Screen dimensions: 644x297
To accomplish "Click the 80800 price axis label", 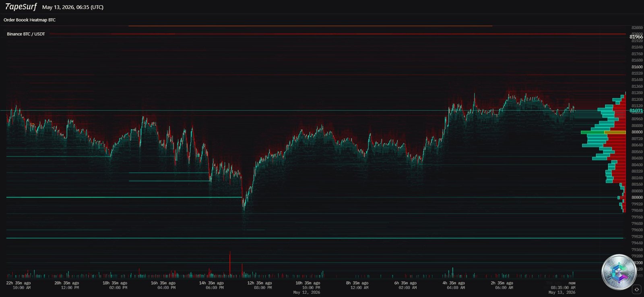I will pyautogui.click(x=637, y=132).
